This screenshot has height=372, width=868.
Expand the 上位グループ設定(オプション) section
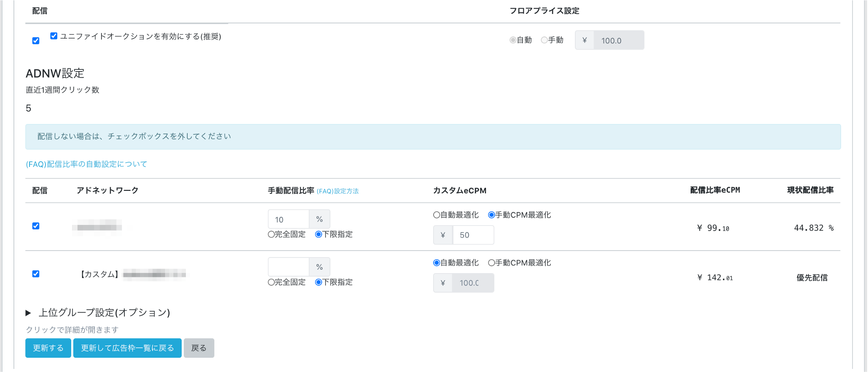point(98,313)
